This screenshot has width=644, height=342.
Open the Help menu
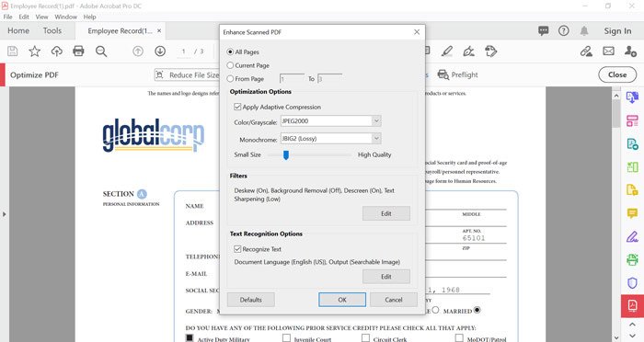[89, 17]
